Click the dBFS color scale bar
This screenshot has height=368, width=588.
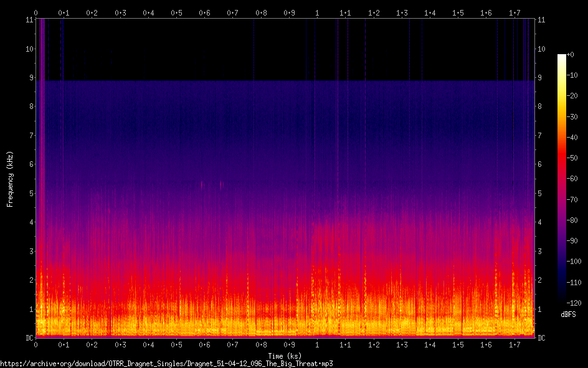pyautogui.click(x=562, y=181)
